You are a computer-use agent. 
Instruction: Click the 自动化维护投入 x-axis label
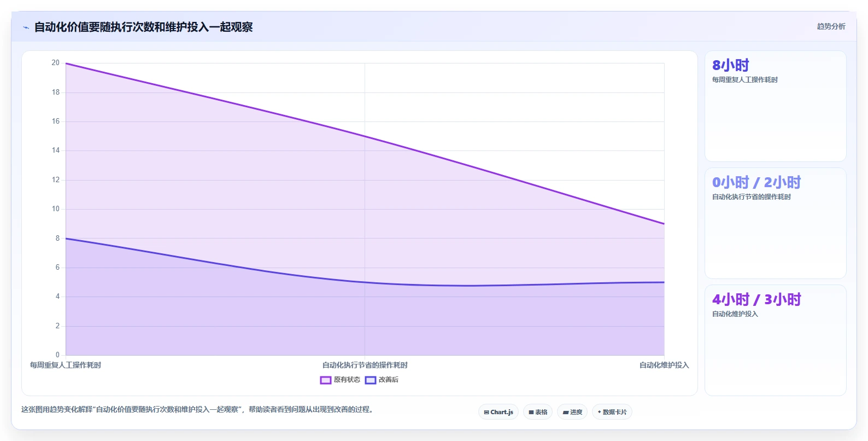click(x=664, y=365)
